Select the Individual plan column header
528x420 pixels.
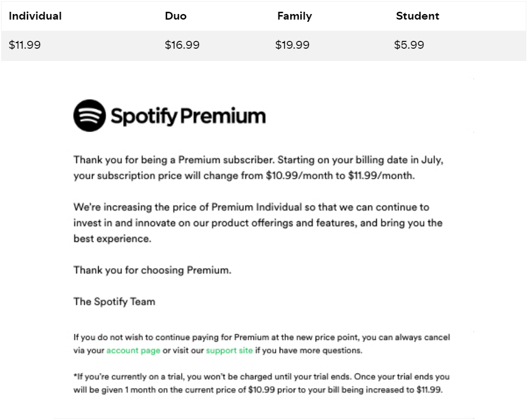[x=35, y=16]
